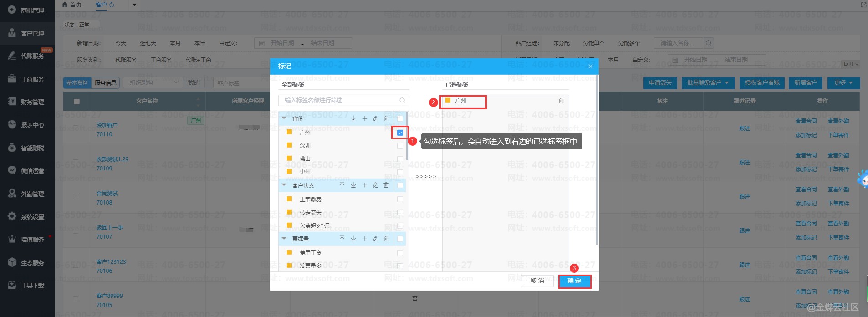This screenshot has height=317, width=868.
Task: Move 客户状态 group up with arrow icon
Action: tap(342, 185)
